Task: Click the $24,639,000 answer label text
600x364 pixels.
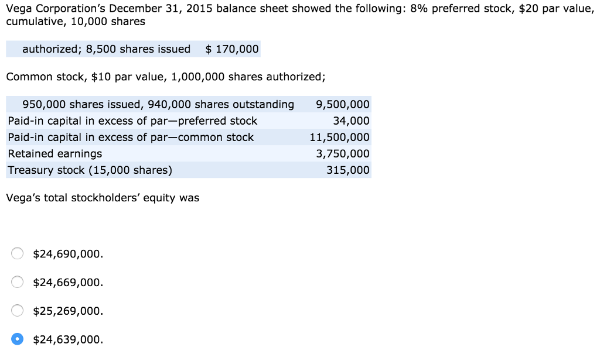Action: click(x=68, y=339)
